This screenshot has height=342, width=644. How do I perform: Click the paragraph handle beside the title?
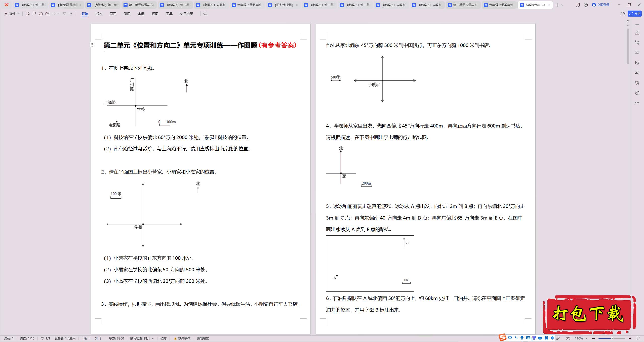click(92, 45)
